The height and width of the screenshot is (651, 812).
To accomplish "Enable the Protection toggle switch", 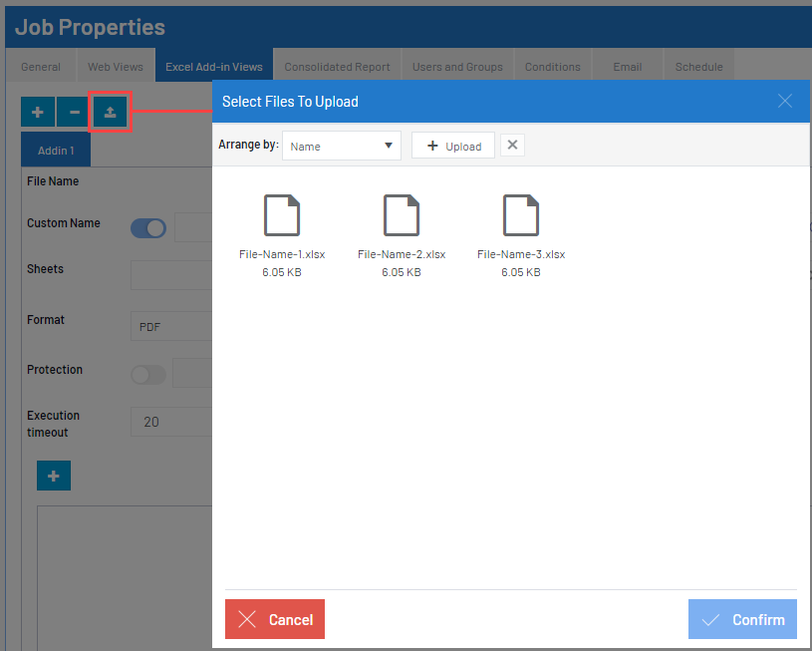I will pos(148,375).
